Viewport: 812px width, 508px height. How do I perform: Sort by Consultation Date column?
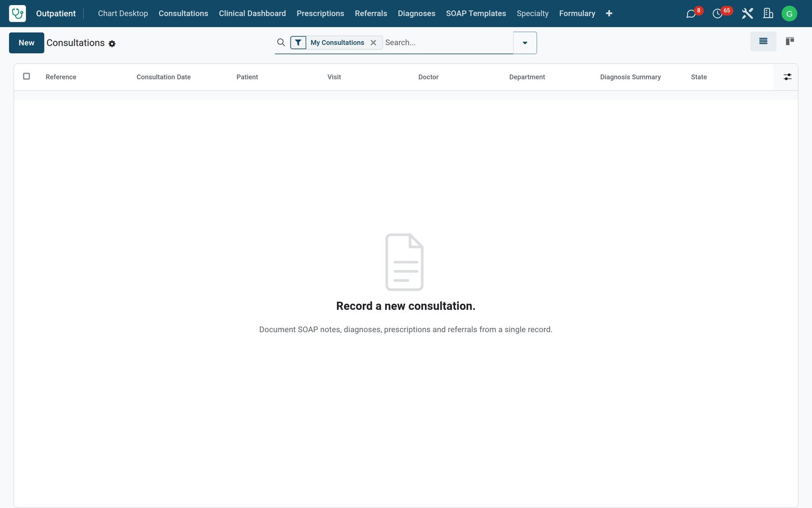(x=163, y=77)
